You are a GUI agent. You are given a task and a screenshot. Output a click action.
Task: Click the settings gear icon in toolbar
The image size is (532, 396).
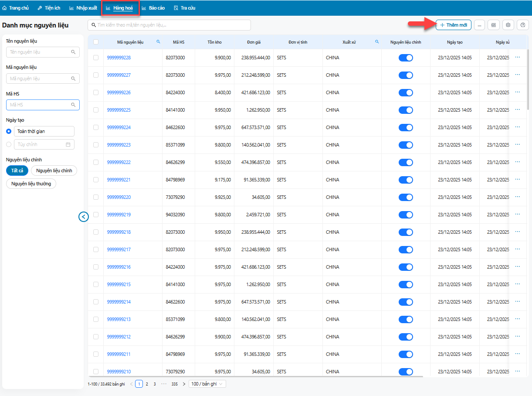point(508,25)
